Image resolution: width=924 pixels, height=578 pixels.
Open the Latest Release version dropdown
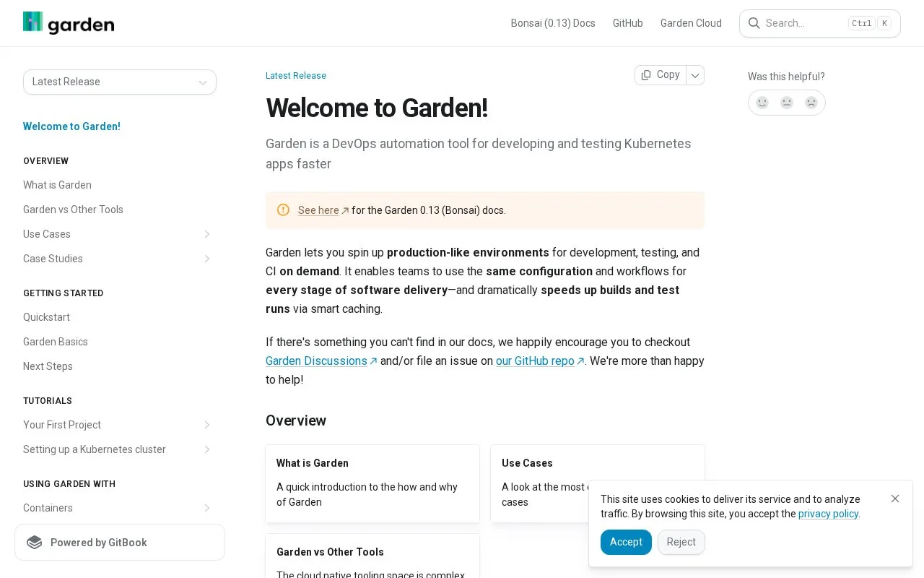[x=120, y=82]
